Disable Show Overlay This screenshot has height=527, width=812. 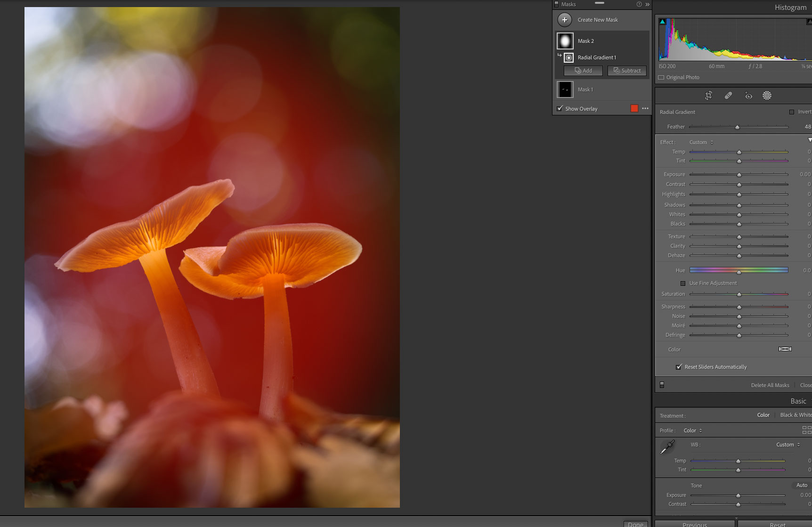(560, 108)
